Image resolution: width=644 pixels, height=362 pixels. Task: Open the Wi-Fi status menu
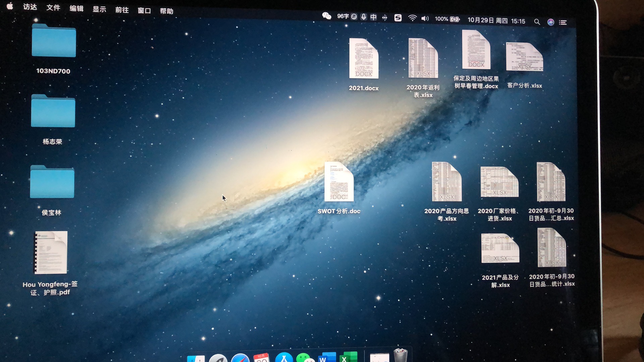click(412, 18)
